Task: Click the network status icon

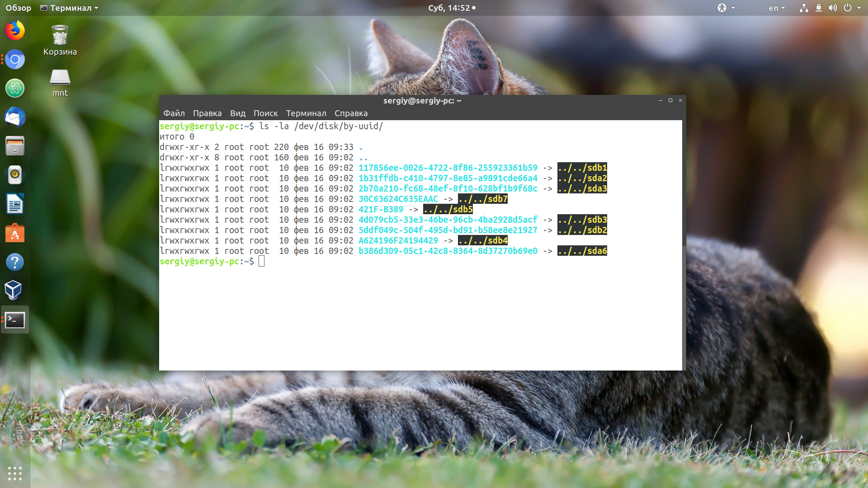Action: coord(804,8)
